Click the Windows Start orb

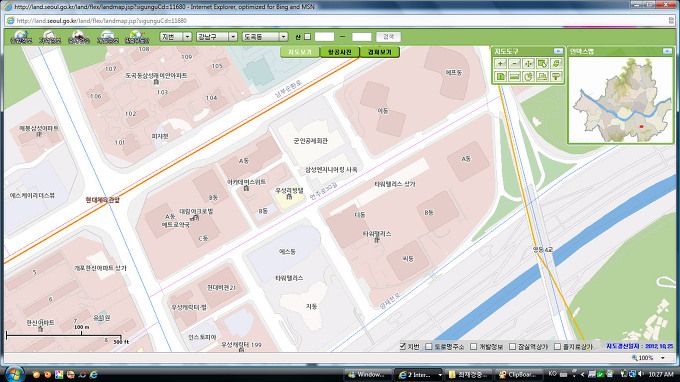14,374
